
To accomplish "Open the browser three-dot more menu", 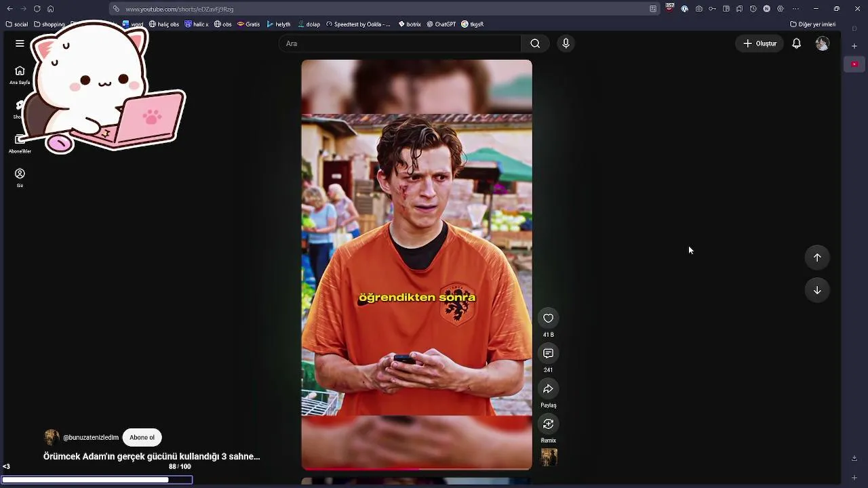I will click(795, 9).
